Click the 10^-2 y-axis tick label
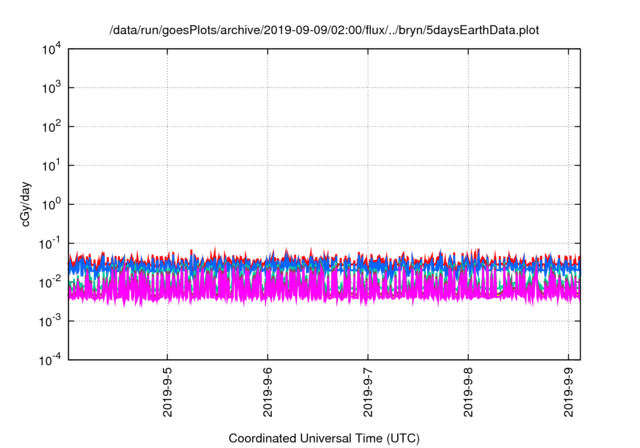The width and height of the screenshot is (640, 448). (50, 282)
